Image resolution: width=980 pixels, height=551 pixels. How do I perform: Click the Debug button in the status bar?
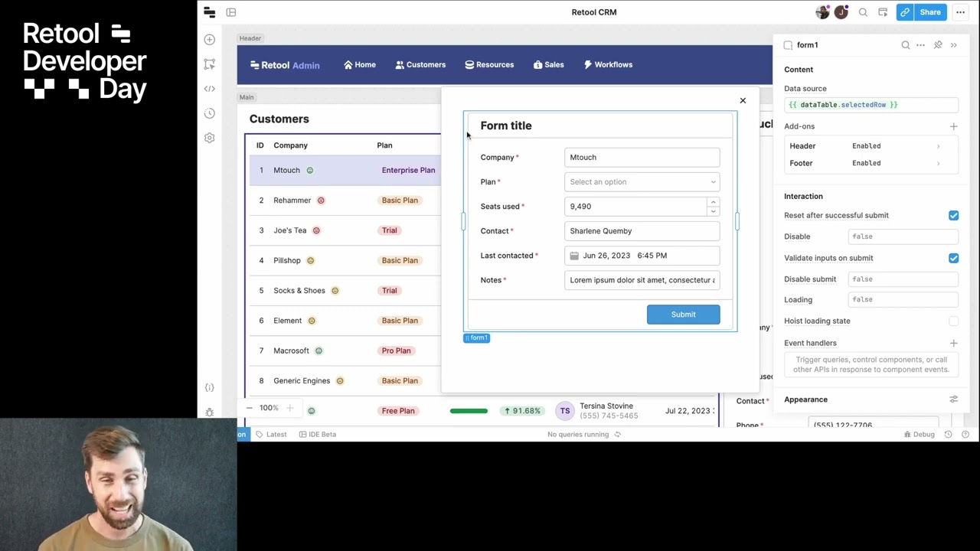click(x=919, y=434)
